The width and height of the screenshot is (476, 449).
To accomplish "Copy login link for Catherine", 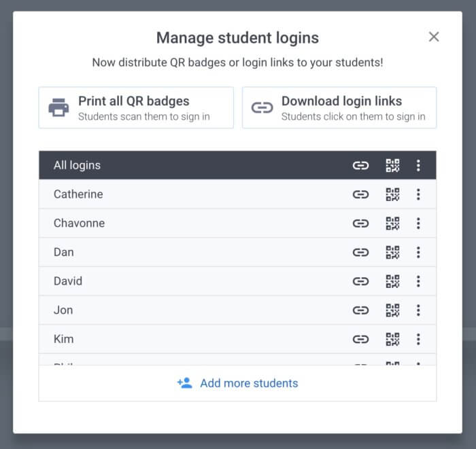I will click(360, 194).
